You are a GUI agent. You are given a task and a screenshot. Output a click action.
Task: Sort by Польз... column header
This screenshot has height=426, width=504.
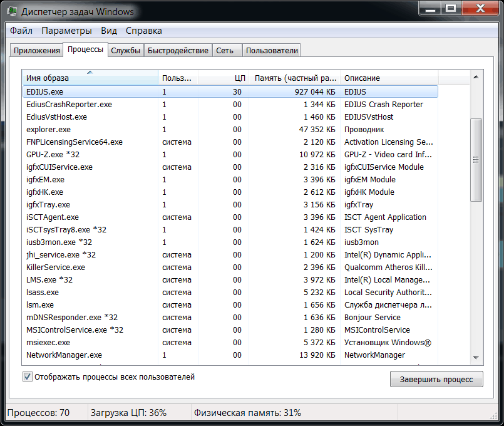pyautogui.click(x=178, y=78)
